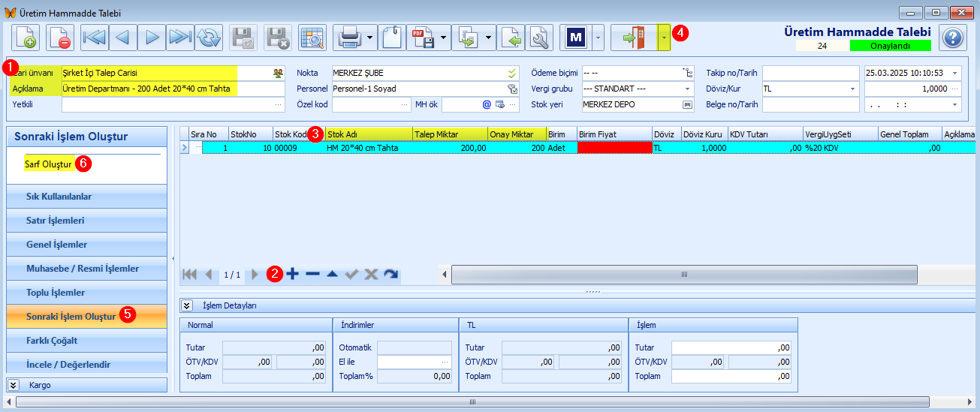Click the Talep Miktar column header
The height and width of the screenshot is (412, 980).
[x=450, y=134]
